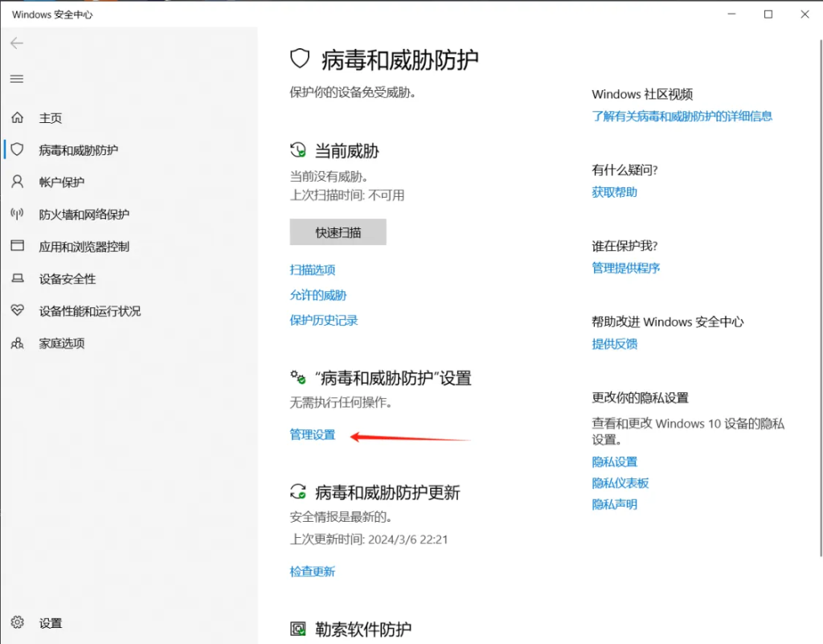
Task: Click the Windows 社区视频 heading
Action: click(642, 95)
